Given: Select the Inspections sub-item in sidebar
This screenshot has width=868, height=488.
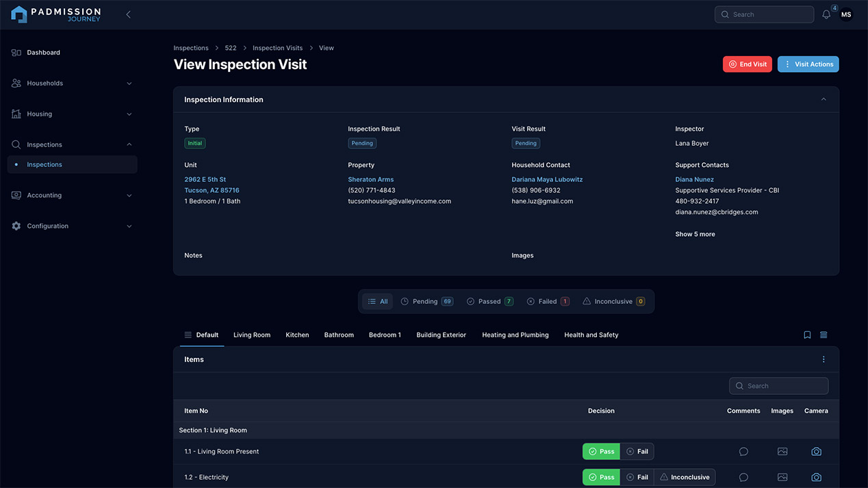Looking at the screenshot, I should click(x=73, y=165).
